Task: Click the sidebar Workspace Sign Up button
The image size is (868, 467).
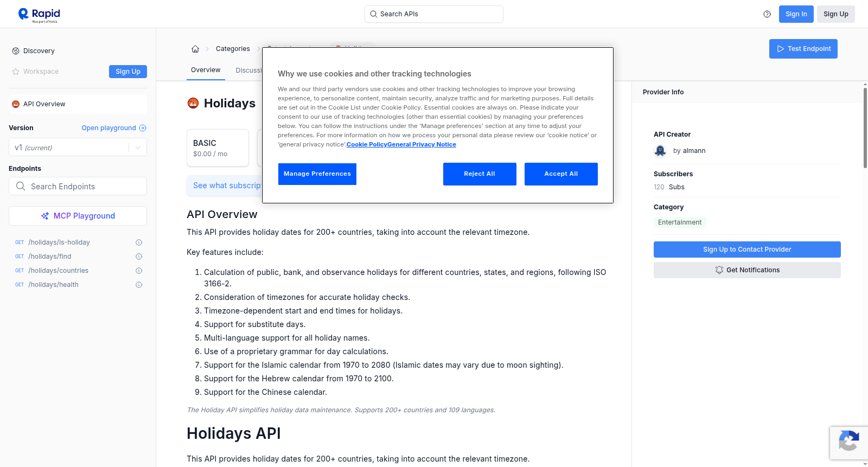Action: (128, 72)
